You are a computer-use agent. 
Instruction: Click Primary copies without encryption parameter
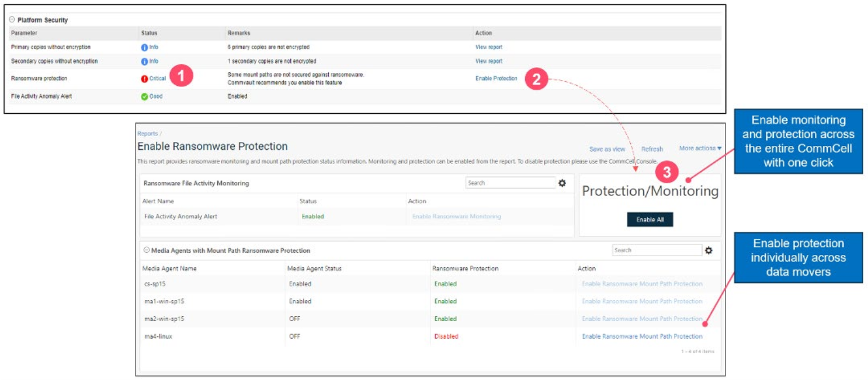pos(51,47)
